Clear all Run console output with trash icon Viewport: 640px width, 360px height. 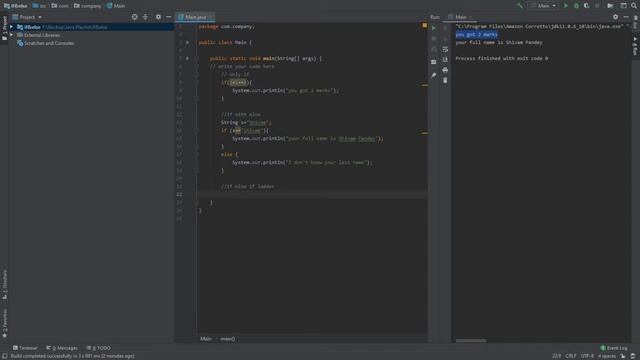click(x=445, y=80)
